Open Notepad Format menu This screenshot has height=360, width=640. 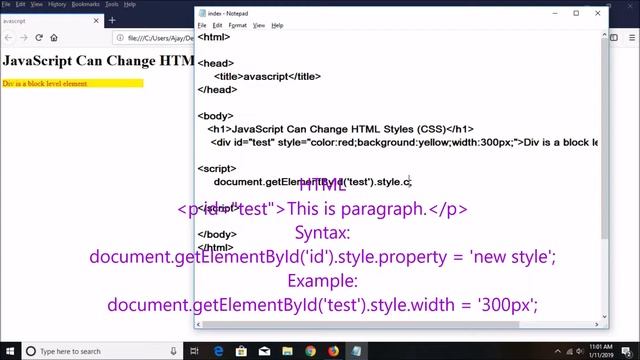click(x=238, y=25)
